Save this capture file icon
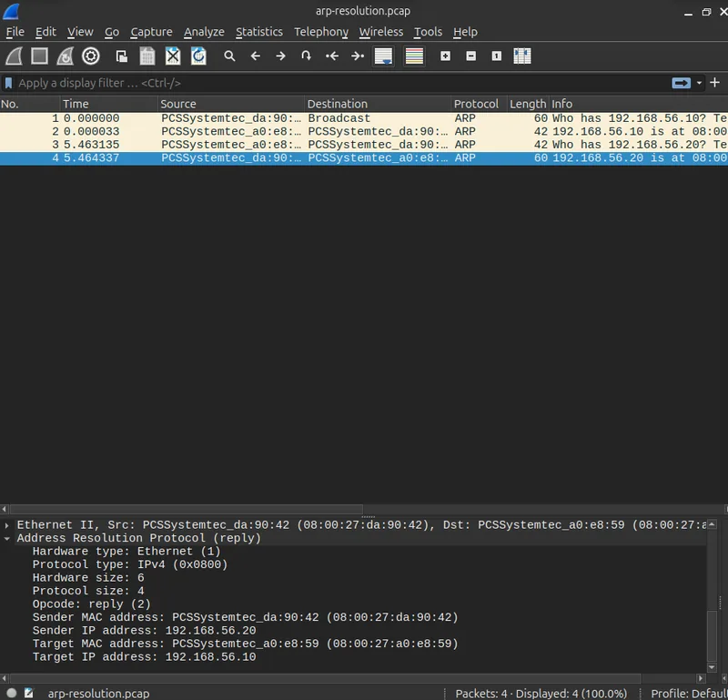This screenshot has width=728, height=700. [x=147, y=56]
